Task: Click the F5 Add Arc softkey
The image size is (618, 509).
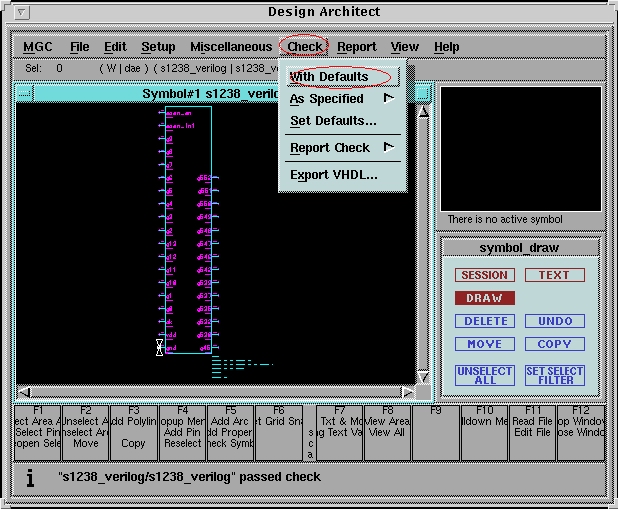Action: 230,426
